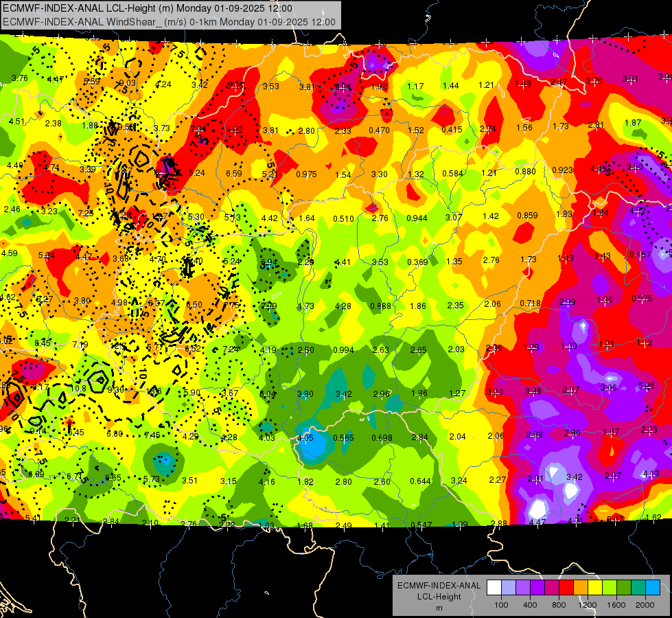Select the orange legend swatch

coord(581,588)
